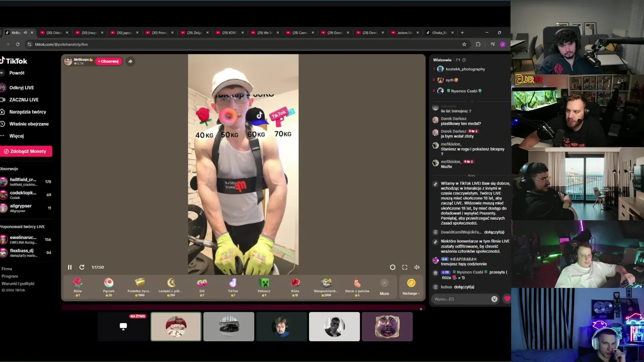The image size is (644, 362).
Task: Enter fullscreen mode on the video
Action: pos(405,267)
